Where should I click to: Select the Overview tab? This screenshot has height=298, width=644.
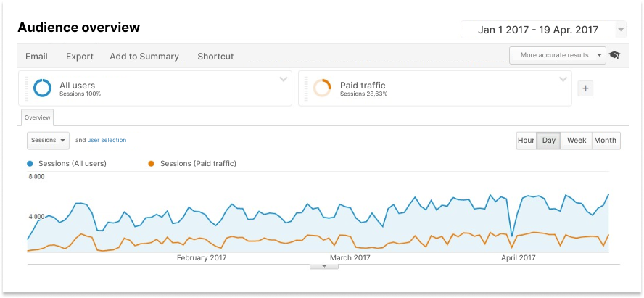38,117
